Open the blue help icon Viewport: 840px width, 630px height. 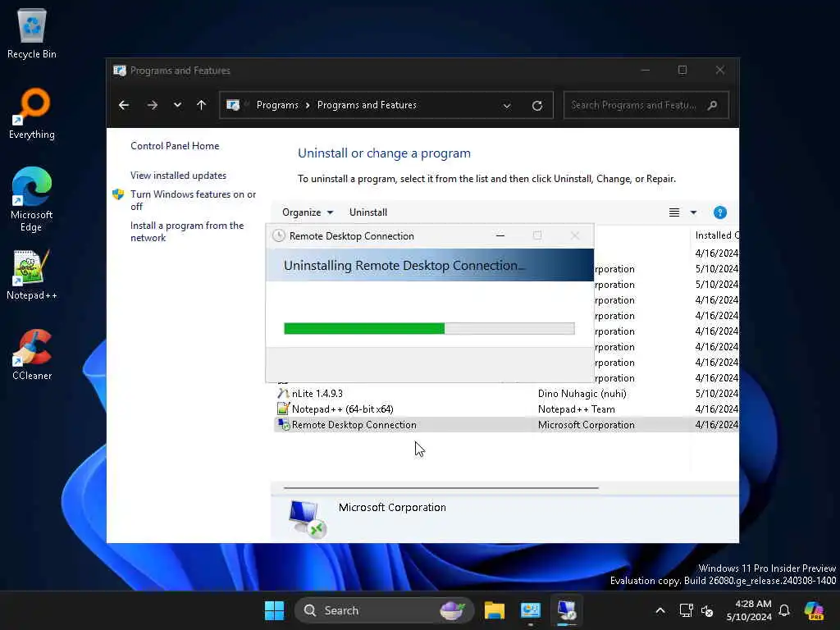pos(720,212)
